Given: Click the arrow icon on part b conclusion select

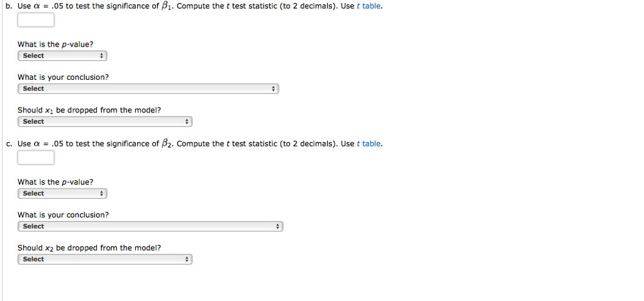Looking at the screenshot, I should pyautogui.click(x=274, y=89).
